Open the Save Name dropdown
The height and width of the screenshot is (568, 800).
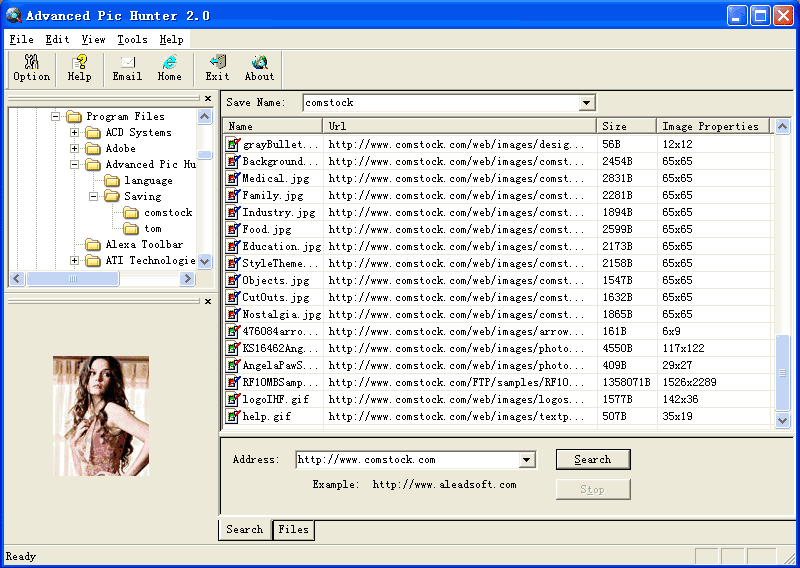[587, 103]
